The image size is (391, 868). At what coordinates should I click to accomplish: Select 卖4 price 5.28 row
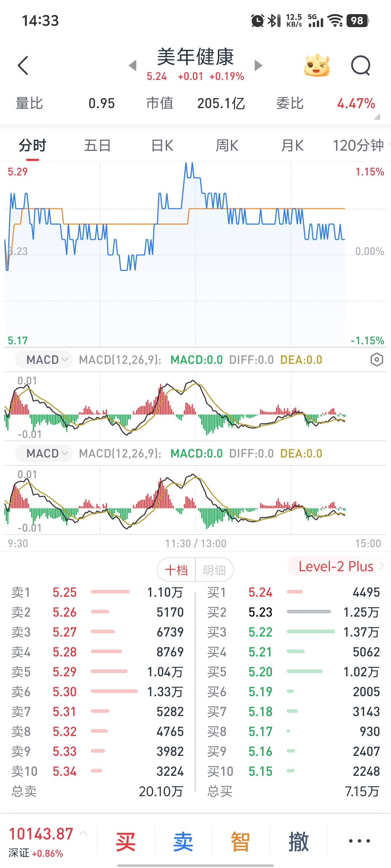97,652
